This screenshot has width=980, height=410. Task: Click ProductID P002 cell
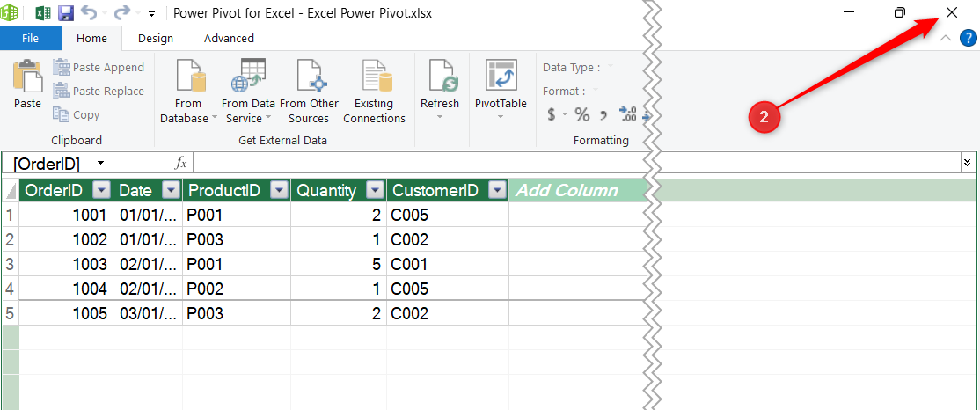tap(237, 289)
